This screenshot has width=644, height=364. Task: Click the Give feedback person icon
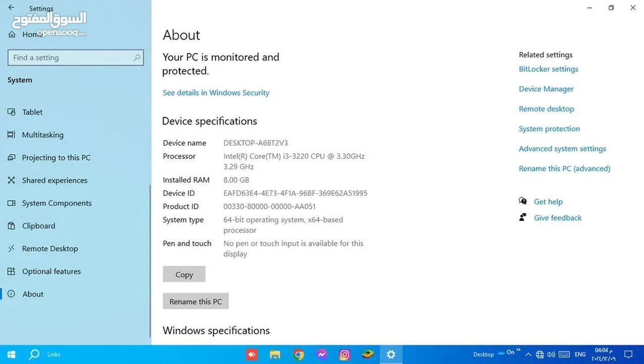pos(523,217)
